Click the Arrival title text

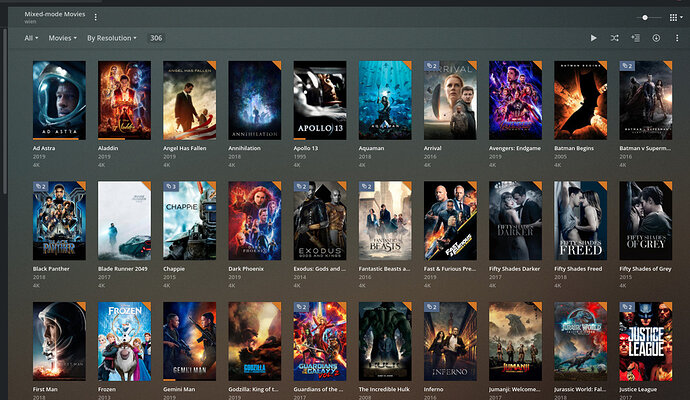tap(433, 148)
